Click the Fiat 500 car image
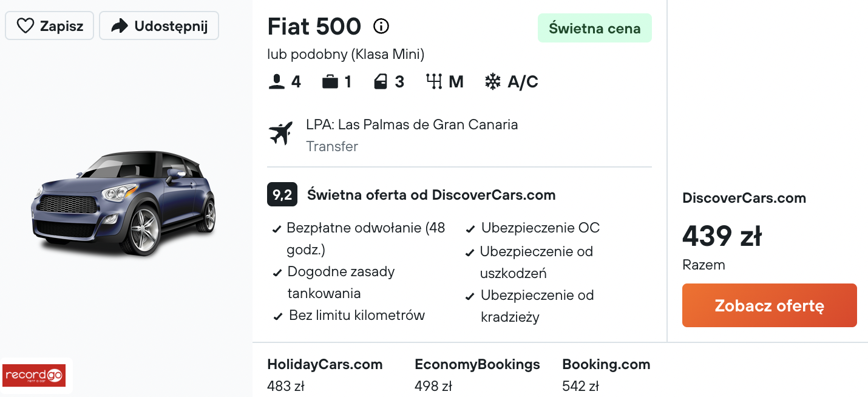Image resolution: width=868 pixels, height=397 pixels. coord(123,203)
